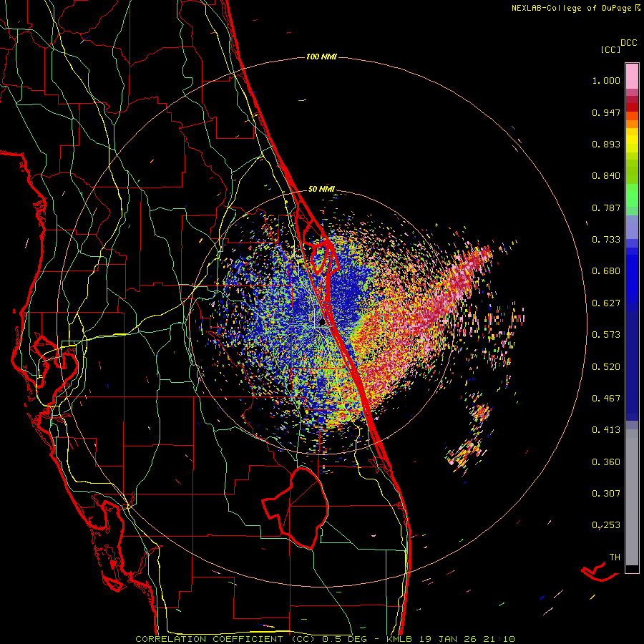
Task: Click the [CC] units label
Action: coord(610,49)
